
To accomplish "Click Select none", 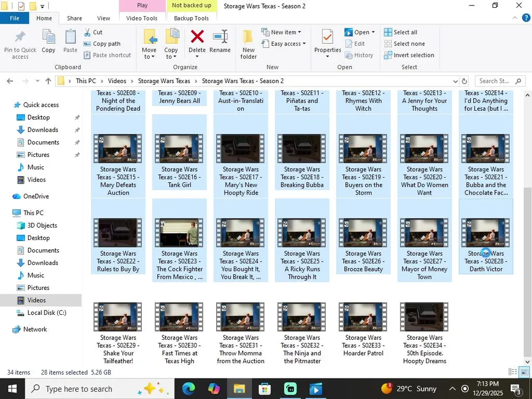I will [405, 44].
